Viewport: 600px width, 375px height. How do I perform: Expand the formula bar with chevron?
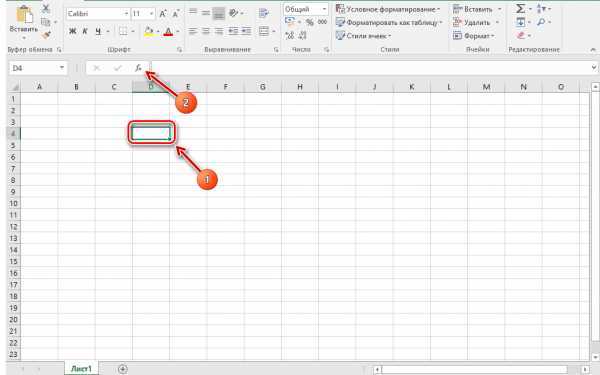pyautogui.click(x=594, y=67)
